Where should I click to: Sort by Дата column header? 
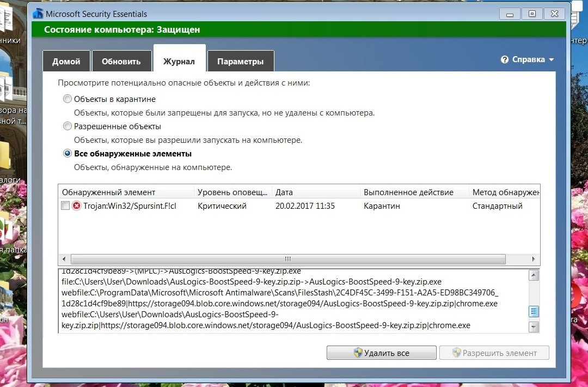click(x=316, y=192)
